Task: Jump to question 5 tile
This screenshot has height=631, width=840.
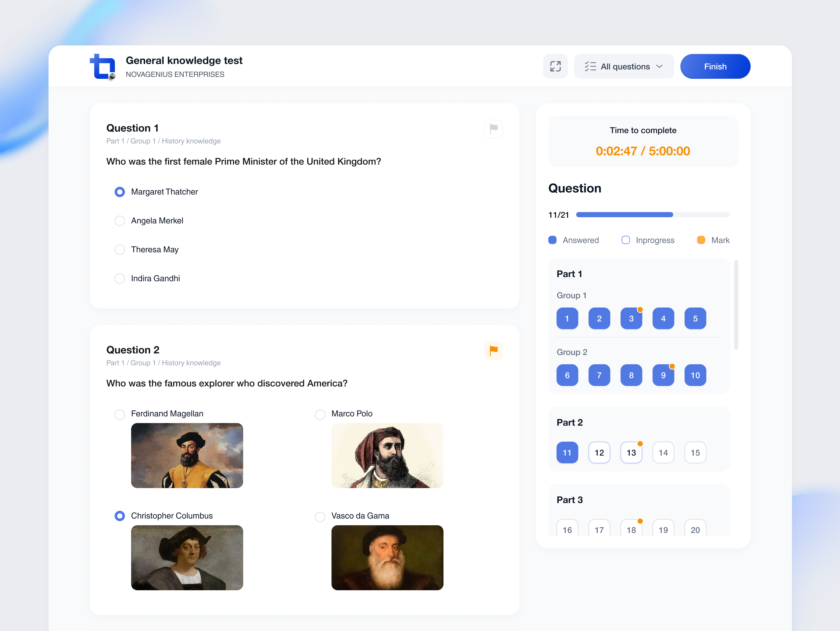Action: (695, 318)
